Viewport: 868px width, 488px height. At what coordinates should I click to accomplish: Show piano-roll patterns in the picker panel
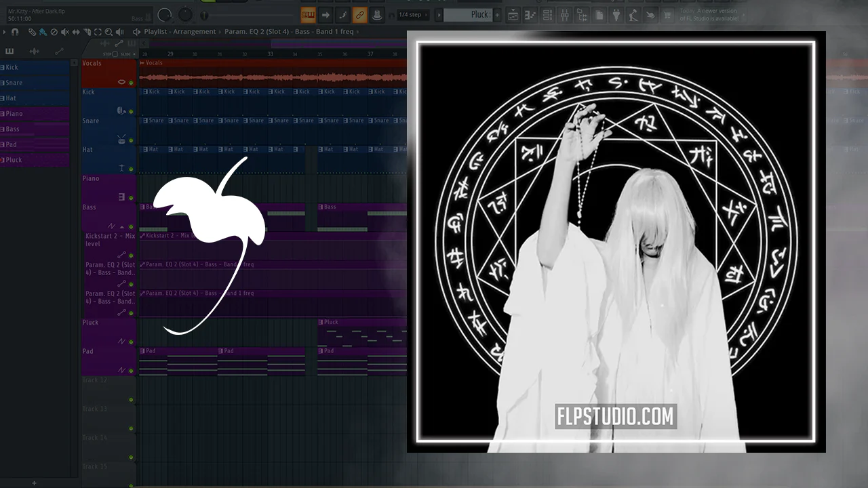[9, 52]
